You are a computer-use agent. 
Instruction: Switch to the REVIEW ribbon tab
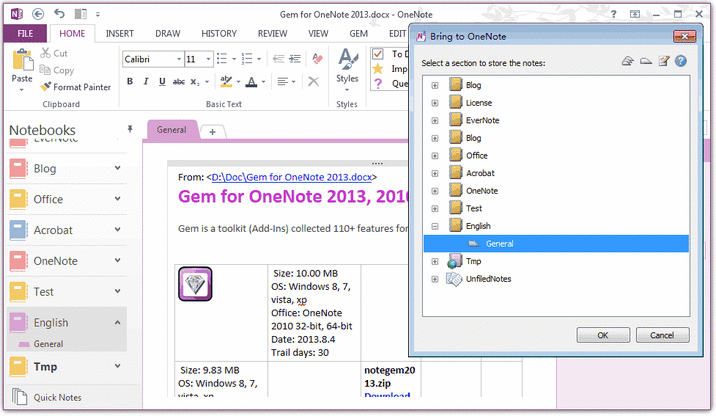(x=273, y=33)
